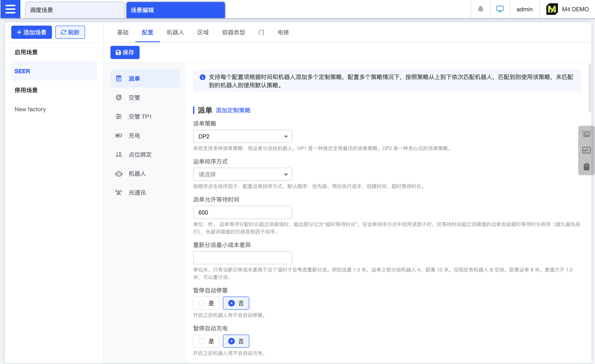
Task: 打开'运单排序方式'选择框
Action: 242,174
